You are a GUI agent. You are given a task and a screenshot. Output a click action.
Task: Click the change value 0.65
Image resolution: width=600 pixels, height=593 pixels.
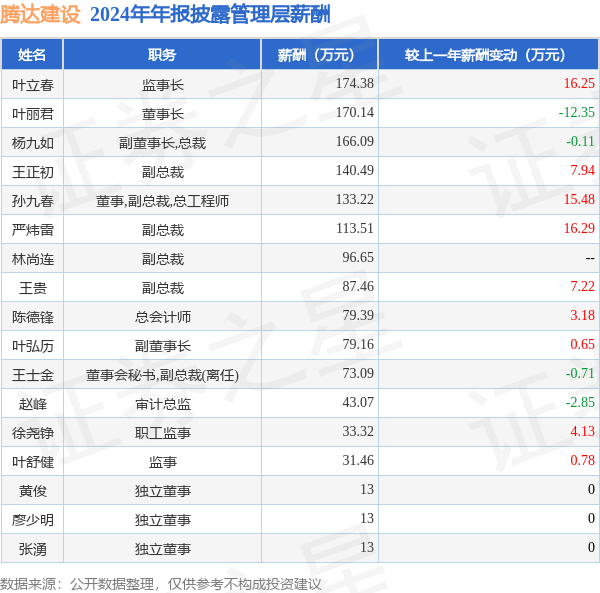coord(583,344)
